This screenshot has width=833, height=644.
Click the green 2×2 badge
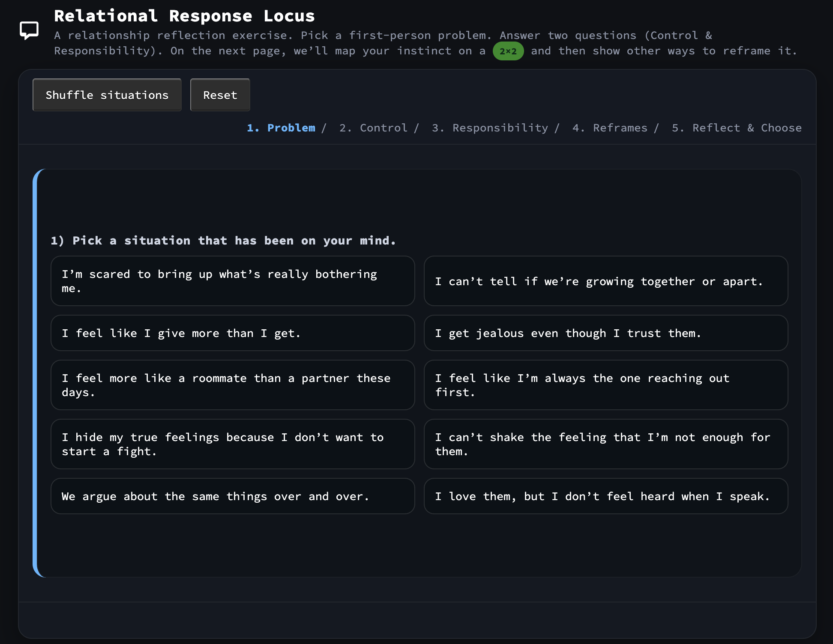tap(508, 51)
